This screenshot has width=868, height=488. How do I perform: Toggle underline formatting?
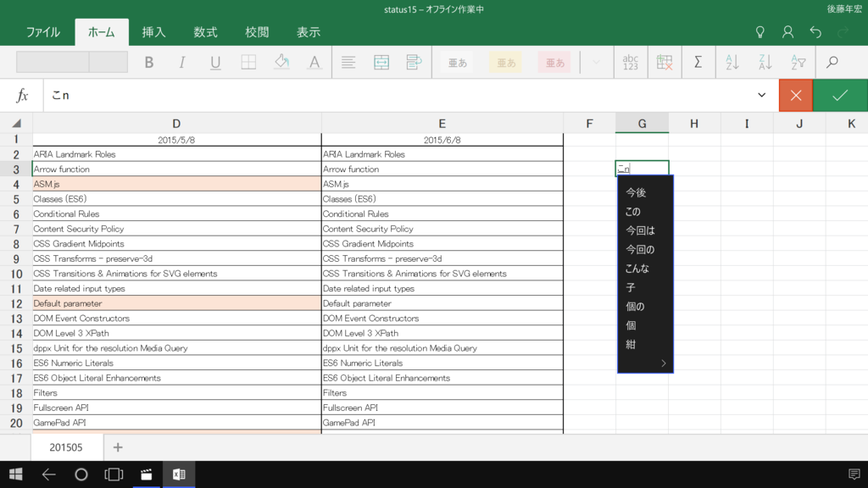click(x=215, y=62)
